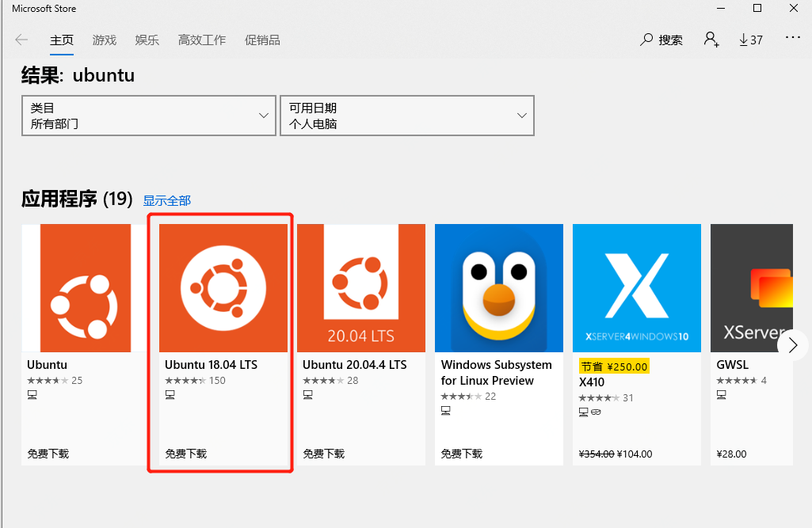
Task: View the 37 pending downloads
Action: point(751,40)
